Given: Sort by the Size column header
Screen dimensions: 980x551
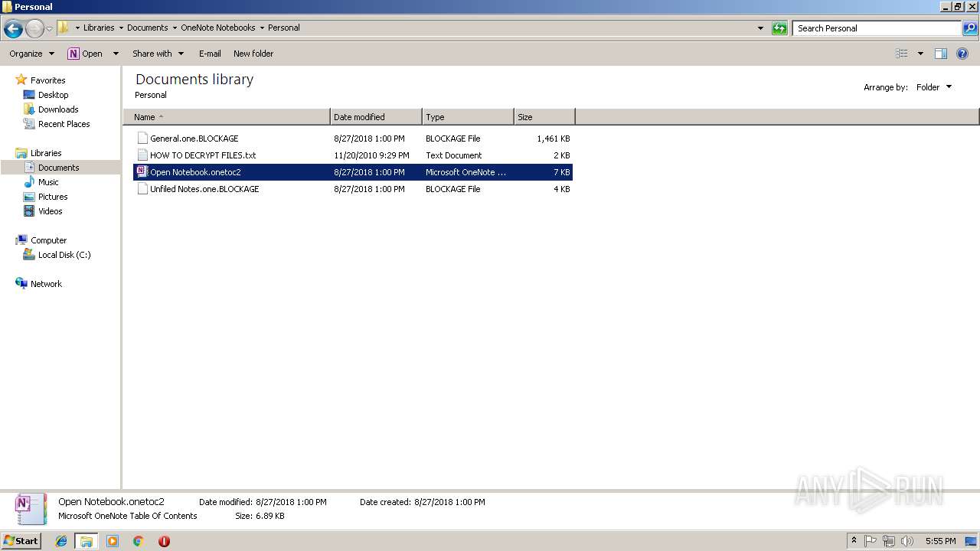Looking at the screenshot, I should (544, 117).
